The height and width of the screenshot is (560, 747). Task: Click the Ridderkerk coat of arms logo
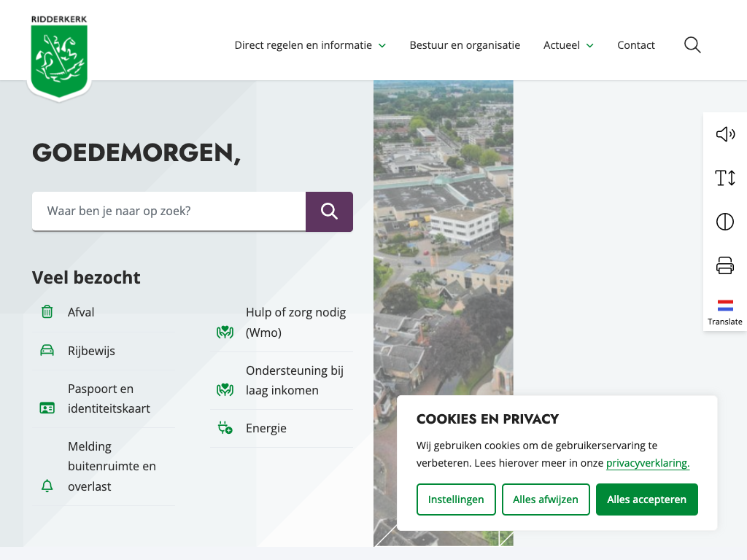[x=59, y=57]
